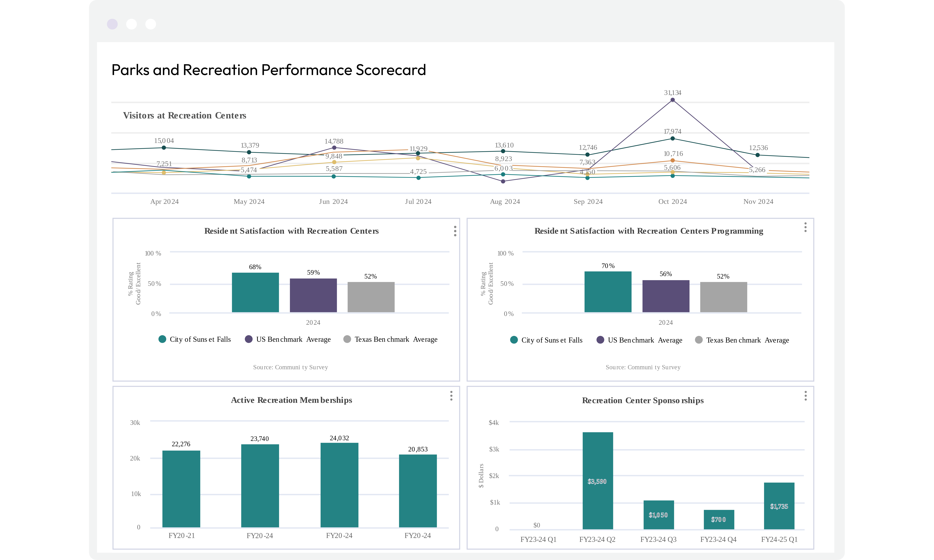Viewport: 934px width, 560px height.
Task: Click the $1,735 bar for FY24-25 Q1
Action: [779, 506]
